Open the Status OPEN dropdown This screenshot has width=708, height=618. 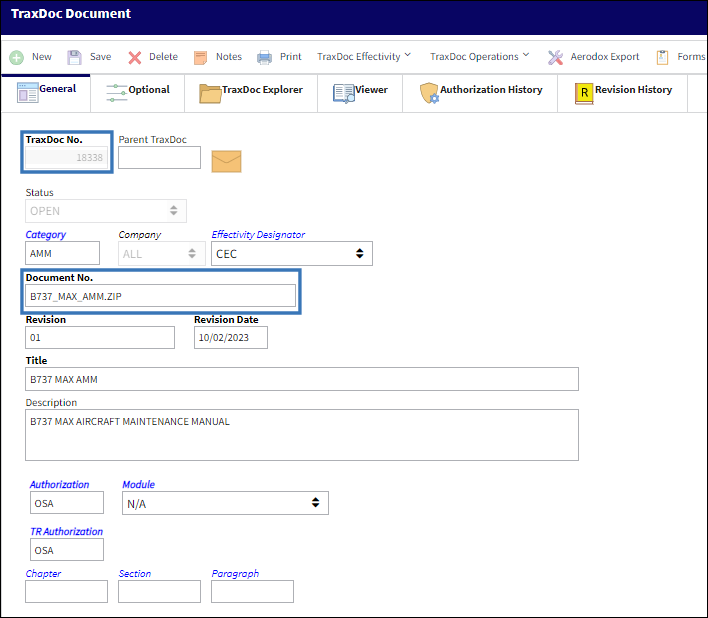pos(106,211)
